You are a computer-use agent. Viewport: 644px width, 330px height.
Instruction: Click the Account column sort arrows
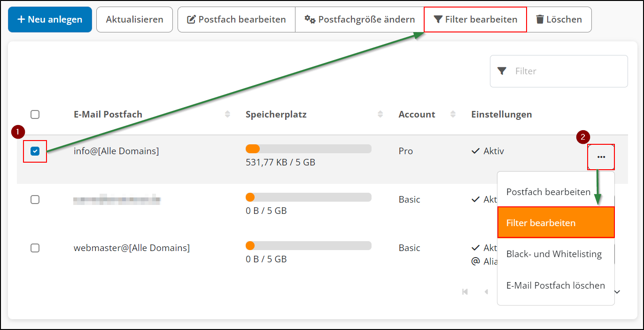453,114
